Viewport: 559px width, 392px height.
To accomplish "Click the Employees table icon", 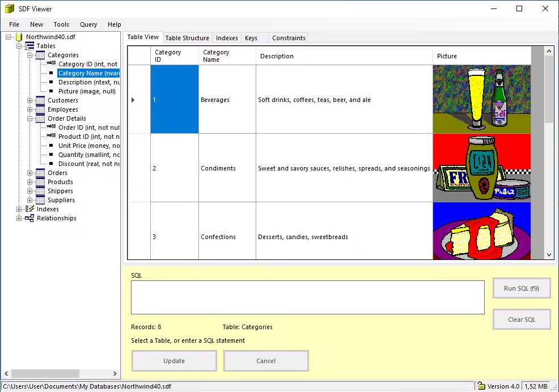I will pyautogui.click(x=40, y=109).
